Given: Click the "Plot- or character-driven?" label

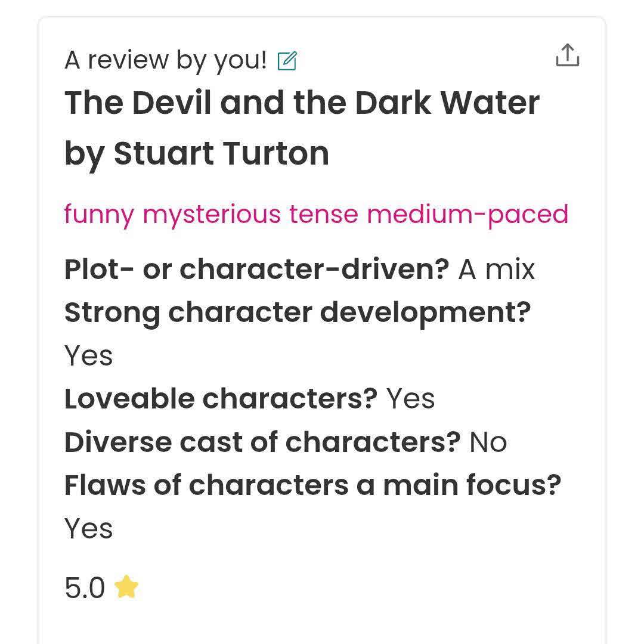Looking at the screenshot, I should [x=256, y=270].
